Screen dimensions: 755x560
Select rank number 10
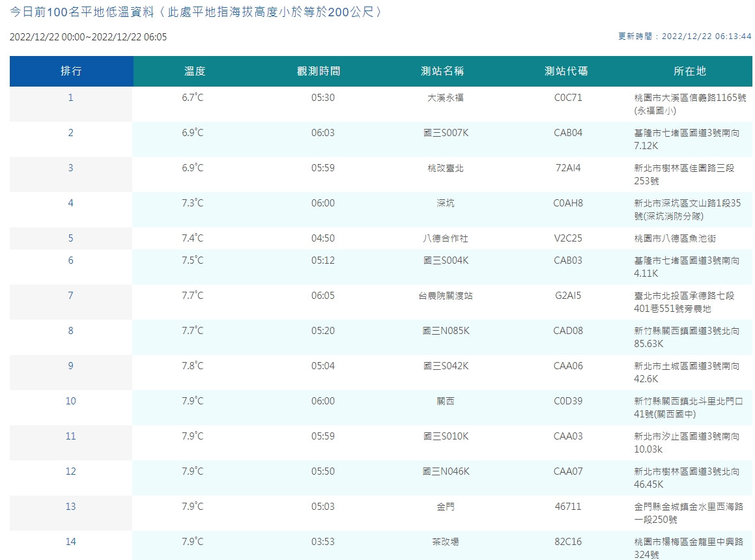pos(71,401)
